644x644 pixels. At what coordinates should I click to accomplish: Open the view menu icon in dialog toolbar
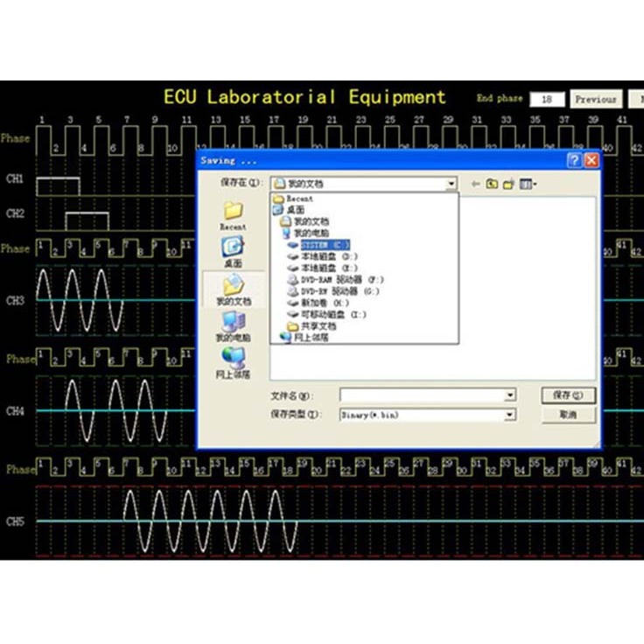pyautogui.click(x=527, y=184)
